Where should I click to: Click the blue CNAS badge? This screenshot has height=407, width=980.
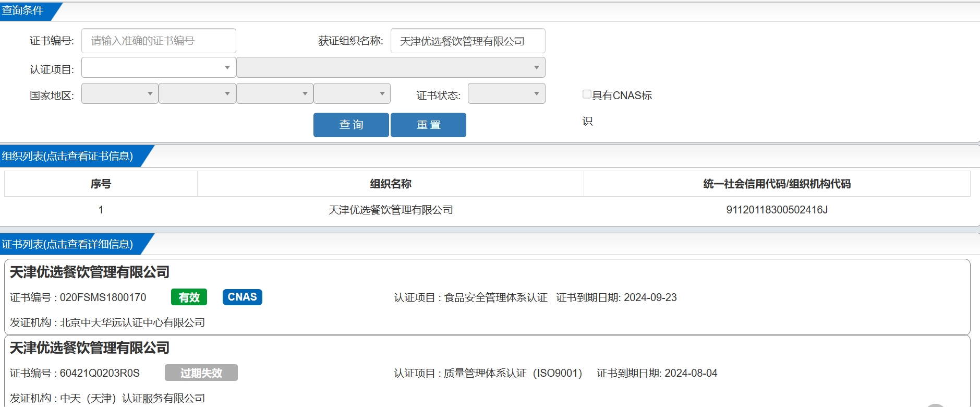coord(243,297)
